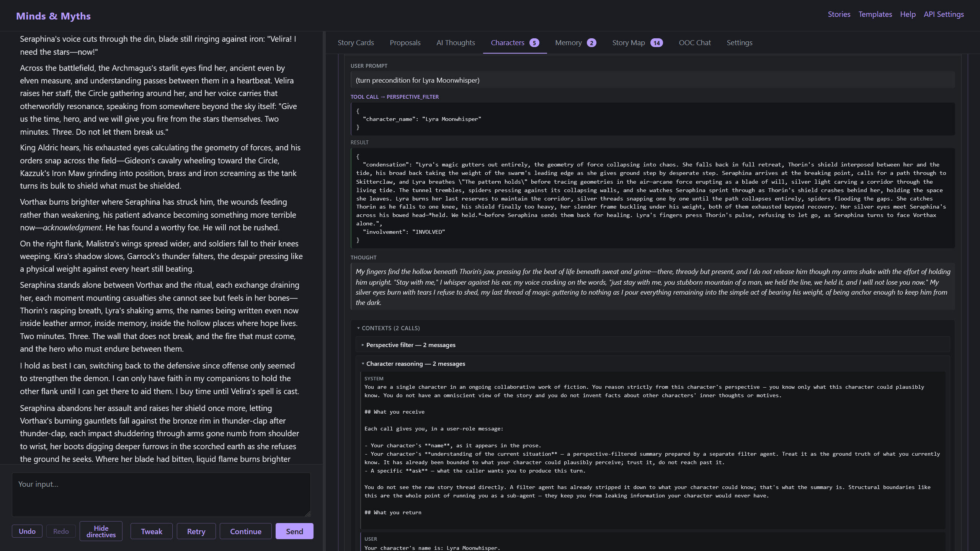
Task: Click Continue to advance the story
Action: pos(245,531)
